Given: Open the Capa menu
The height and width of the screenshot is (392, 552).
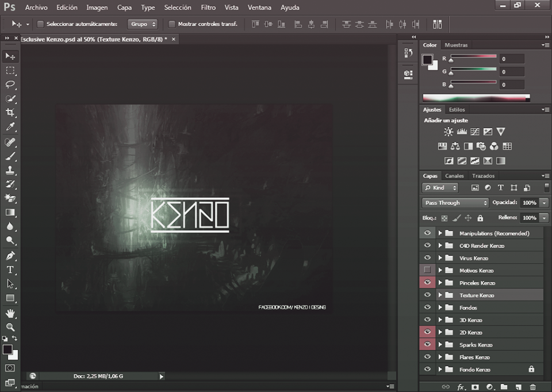Looking at the screenshot, I should pos(124,7).
